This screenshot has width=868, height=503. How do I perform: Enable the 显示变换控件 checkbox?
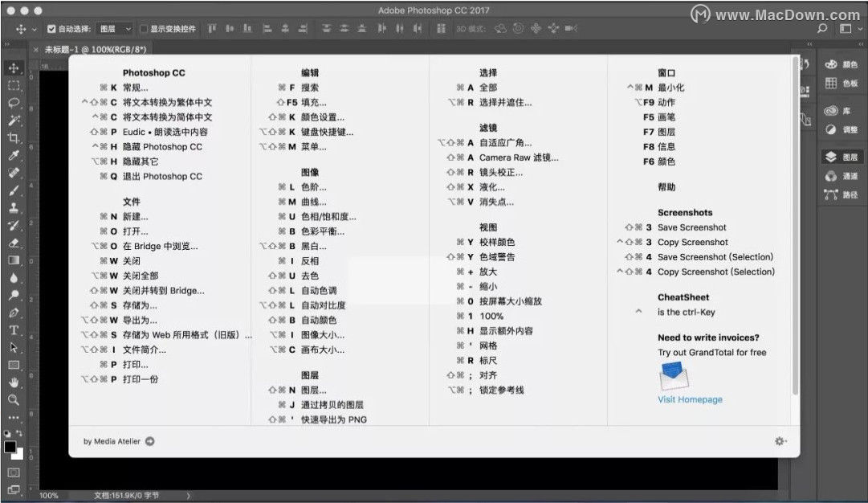[x=144, y=29]
